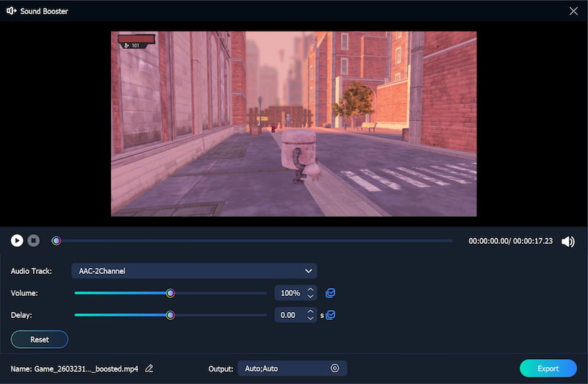Open output settings gear icon
588x384 pixels.
(x=334, y=369)
